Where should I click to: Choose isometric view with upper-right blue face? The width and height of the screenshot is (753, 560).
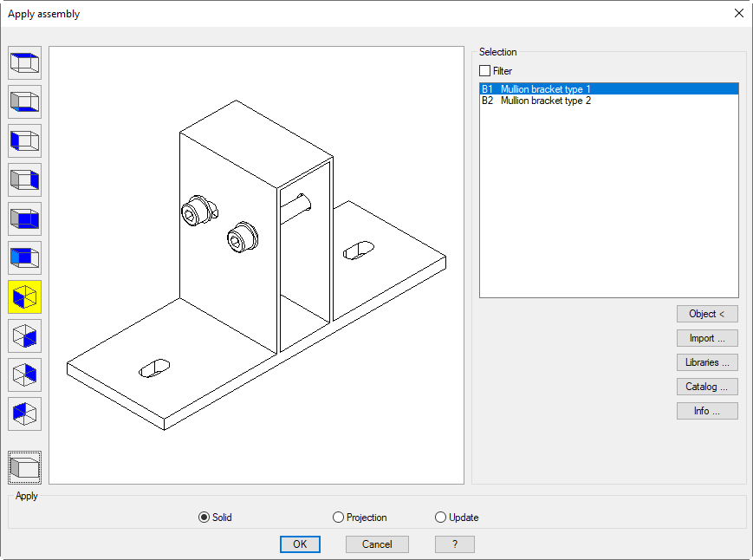(24, 375)
